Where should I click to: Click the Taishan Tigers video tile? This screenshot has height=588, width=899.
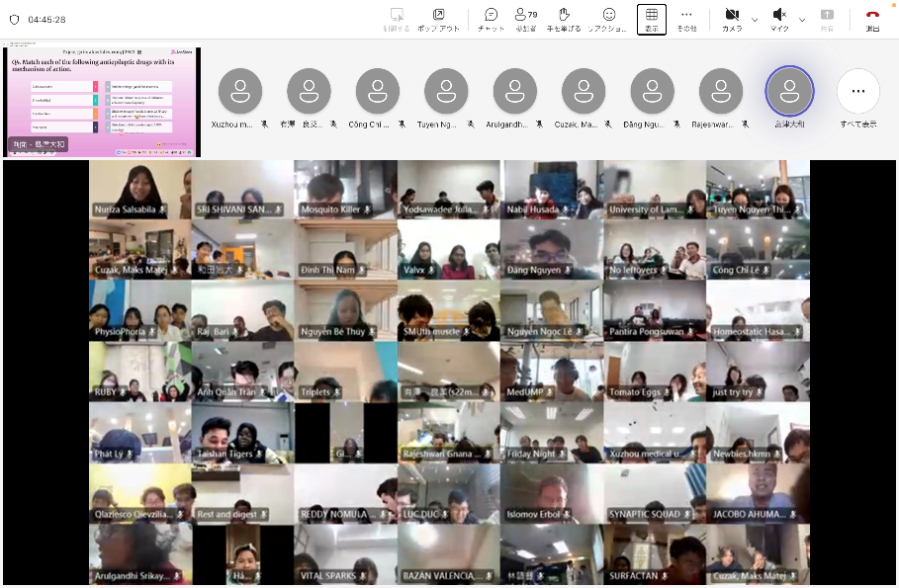242,433
